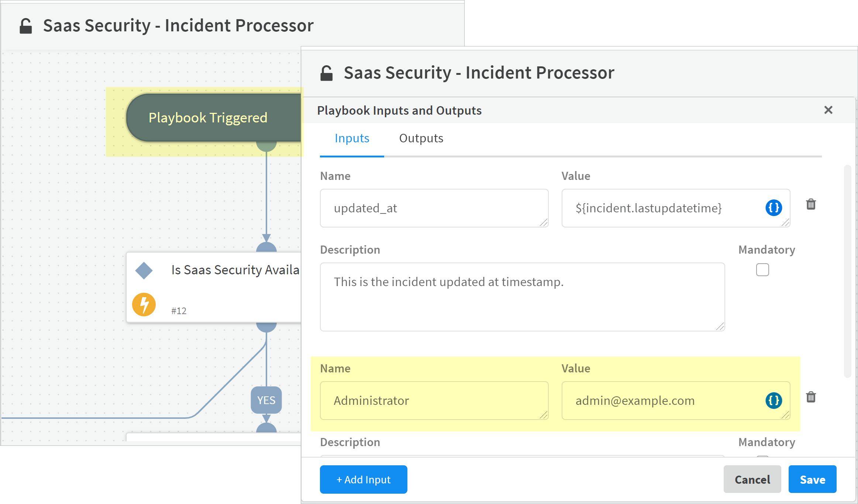
Task: Click the padlock icon in background playbook title
Action: coord(25,26)
